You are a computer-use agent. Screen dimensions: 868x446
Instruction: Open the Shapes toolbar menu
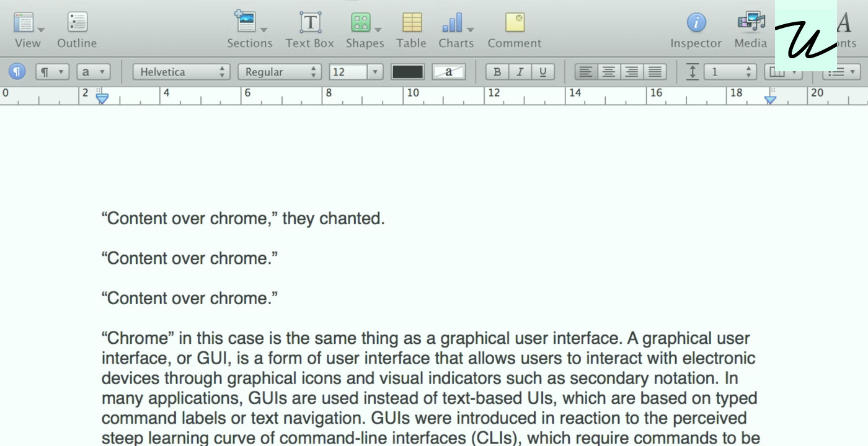[365, 30]
